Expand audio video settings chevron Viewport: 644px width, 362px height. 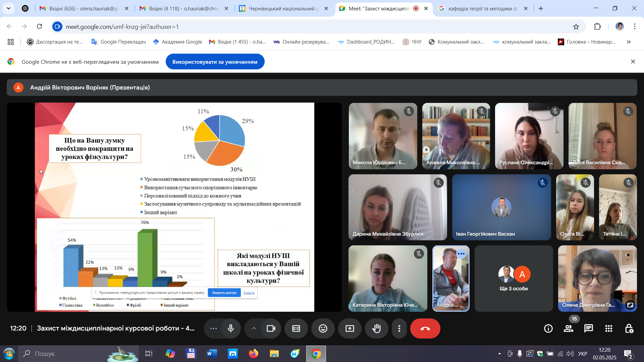(x=254, y=328)
